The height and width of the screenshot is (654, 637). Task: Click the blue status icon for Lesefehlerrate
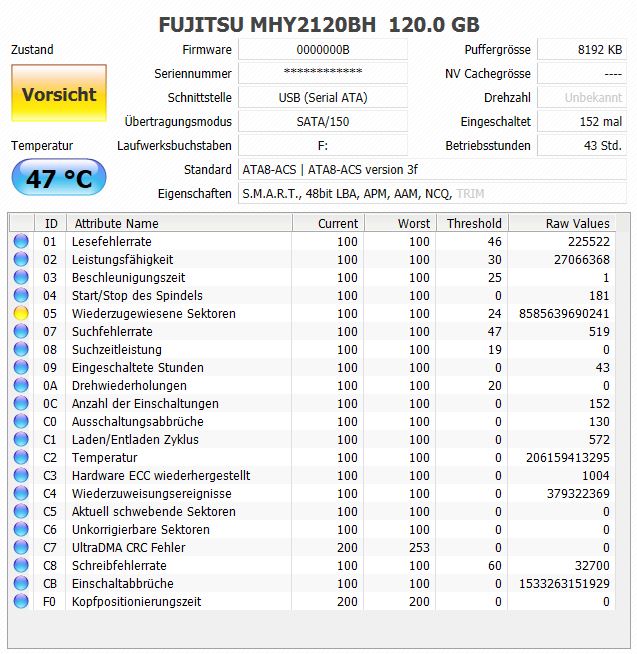(21, 241)
